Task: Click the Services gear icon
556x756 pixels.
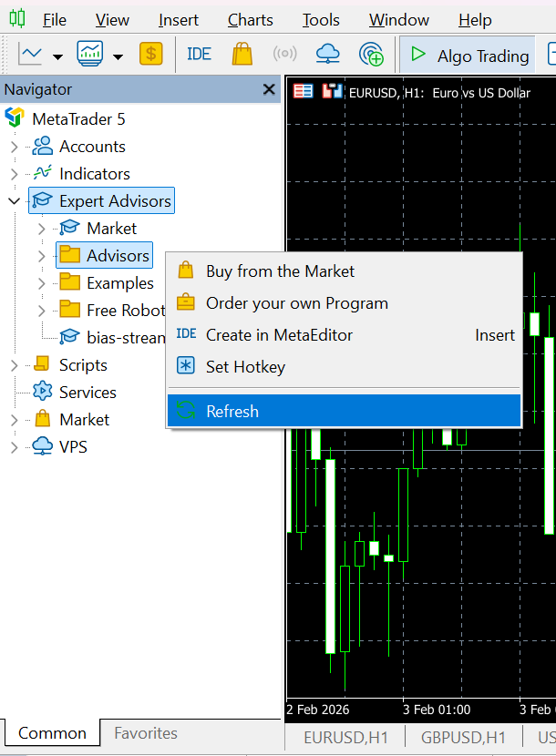Action: (x=43, y=391)
